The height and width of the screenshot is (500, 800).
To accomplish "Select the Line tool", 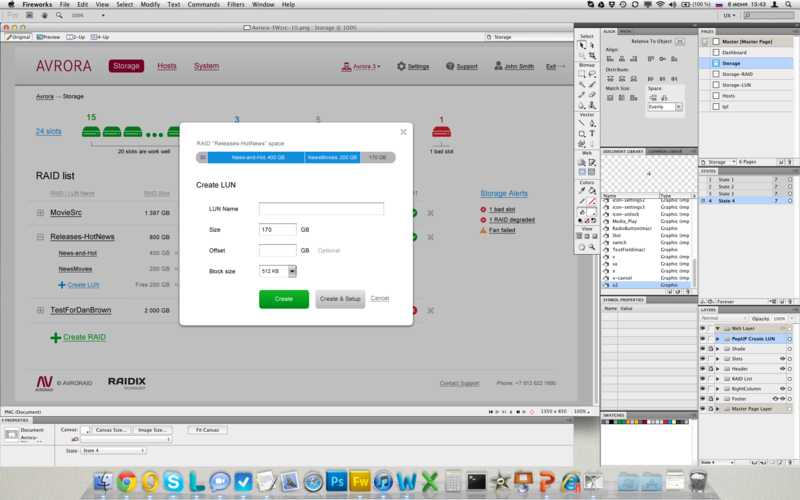I will click(x=582, y=123).
